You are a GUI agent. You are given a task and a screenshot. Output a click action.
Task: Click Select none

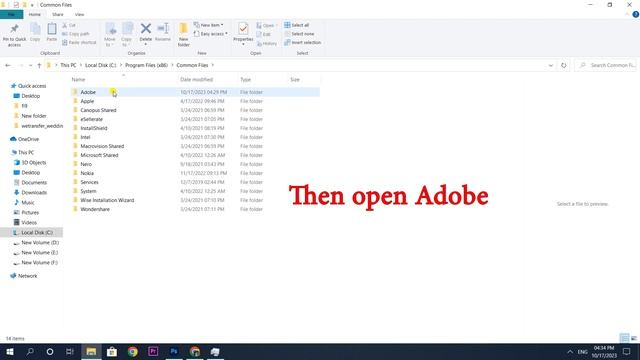[299, 34]
